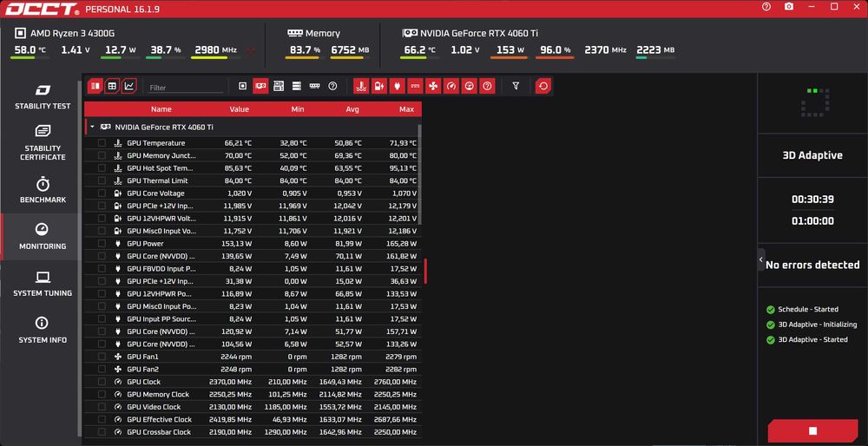Sort by the Avg column header
This screenshot has height=446, width=868.
click(x=352, y=109)
